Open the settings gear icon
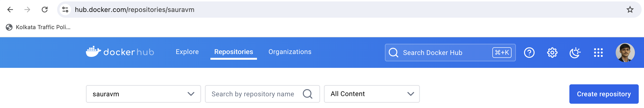644x108 pixels. (x=552, y=53)
